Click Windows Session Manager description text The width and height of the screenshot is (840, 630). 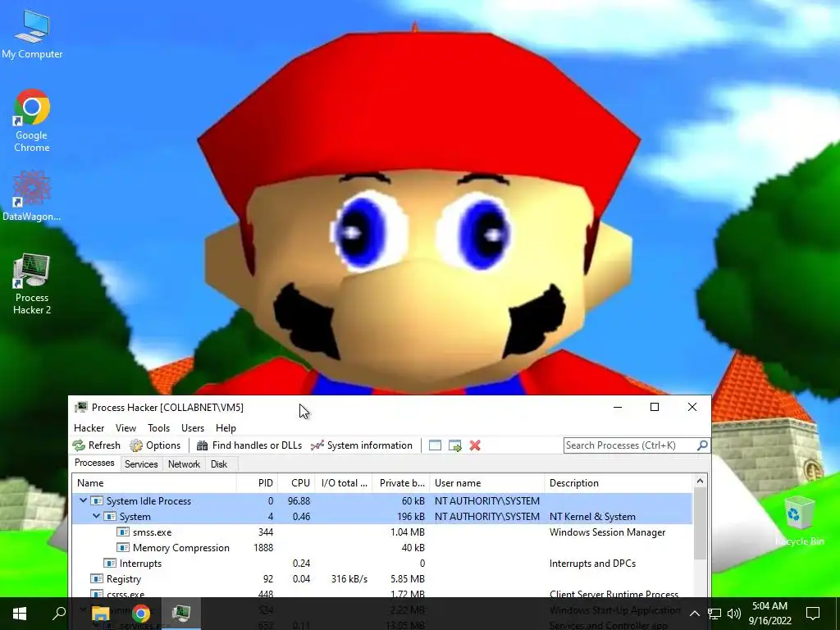coord(608,532)
